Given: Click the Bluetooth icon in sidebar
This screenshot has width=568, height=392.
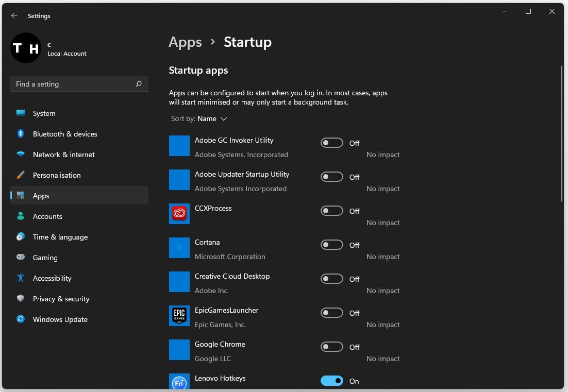Looking at the screenshot, I should [x=21, y=134].
